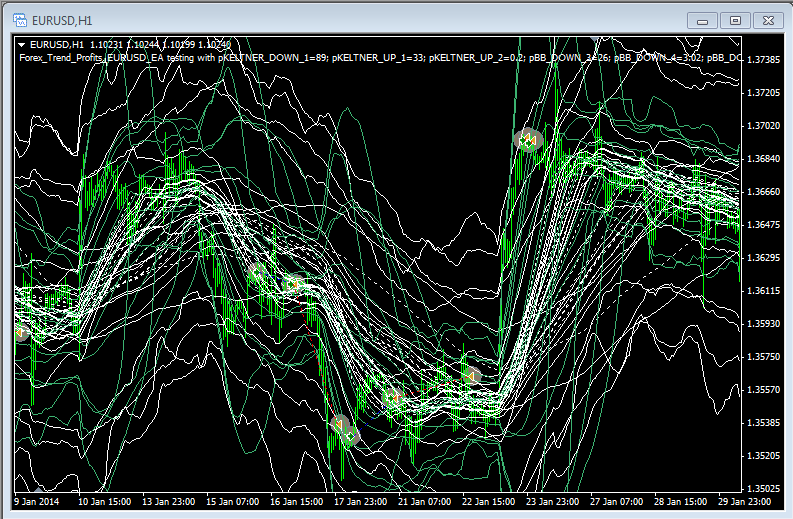The width and height of the screenshot is (793, 519).
Task: Minimize the EURUSD,H1 chart window
Action: pyautogui.click(x=702, y=21)
